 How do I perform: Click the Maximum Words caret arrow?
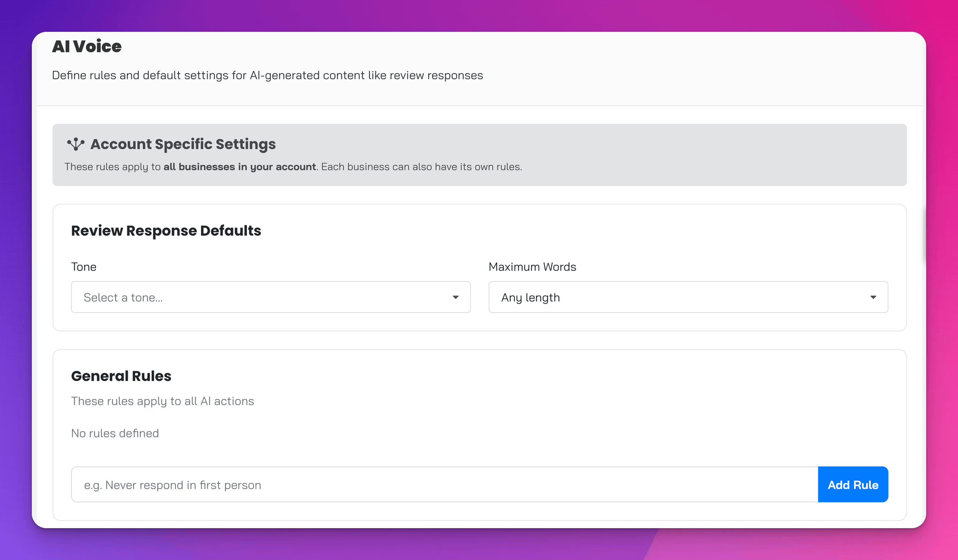[873, 297]
